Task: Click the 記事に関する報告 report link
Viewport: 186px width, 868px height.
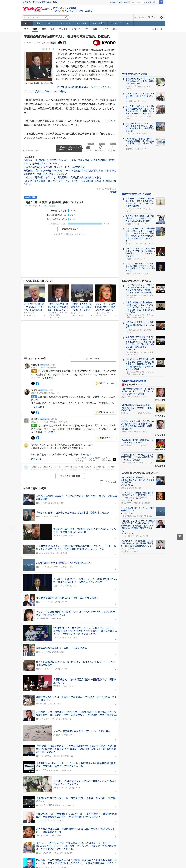Action: pyautogui.click(x=32, y=150)
